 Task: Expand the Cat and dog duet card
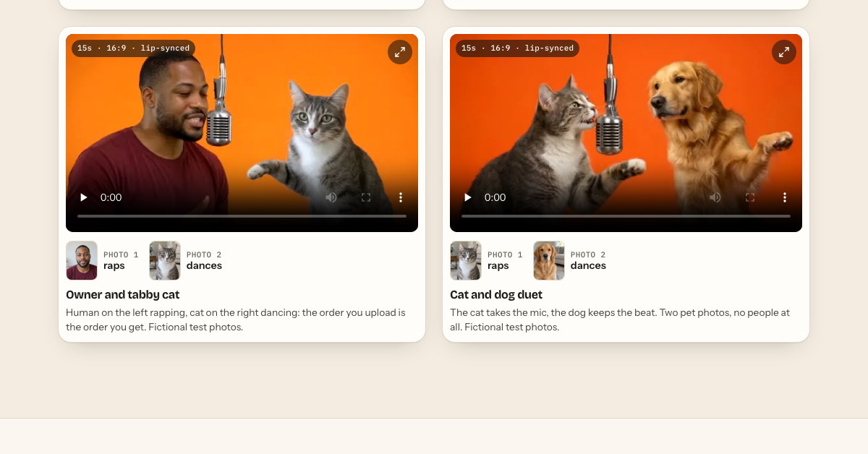[x=784, y=52]
